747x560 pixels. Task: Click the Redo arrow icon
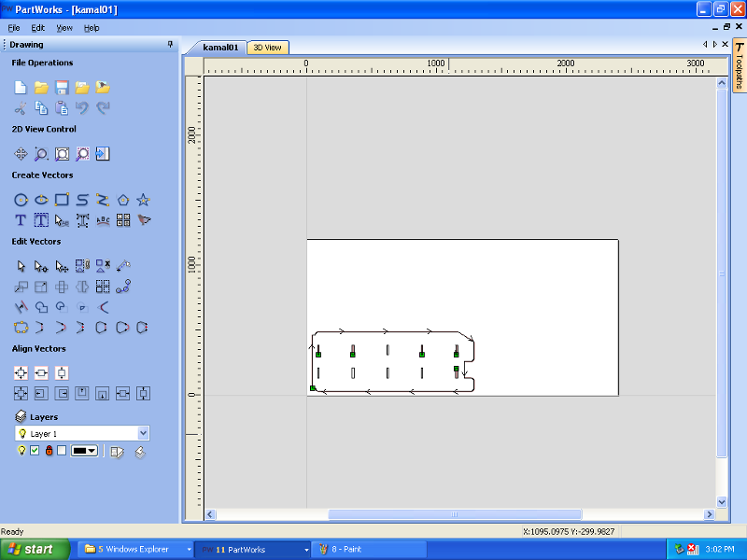coord(103,108)
